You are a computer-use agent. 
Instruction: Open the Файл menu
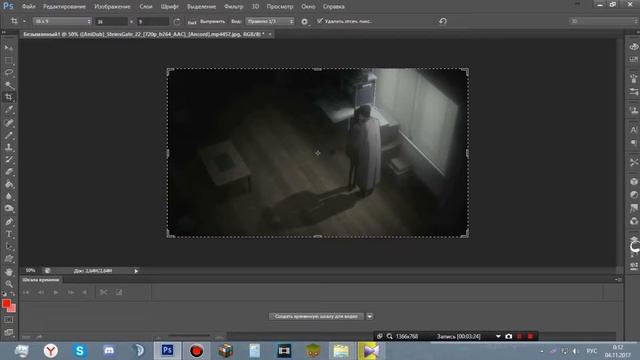[x=29, y=7]
